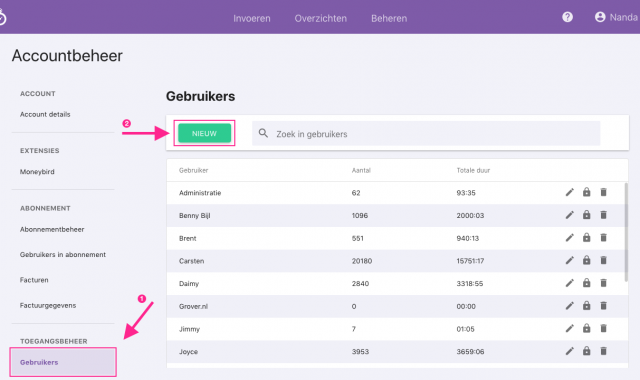Lock the Carsten user
Screen dimensions: 640x380
pyautogui.click(x=587, y=260)
